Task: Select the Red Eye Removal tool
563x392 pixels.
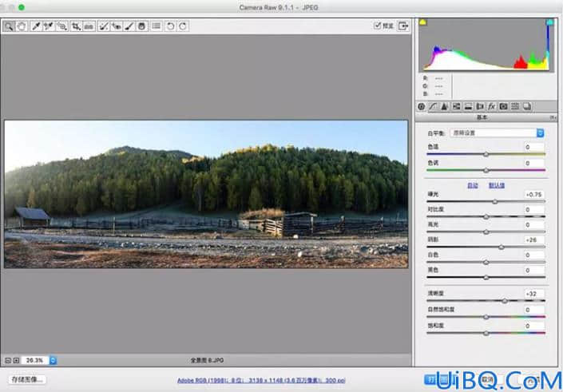Action: [x=116, y=26]
